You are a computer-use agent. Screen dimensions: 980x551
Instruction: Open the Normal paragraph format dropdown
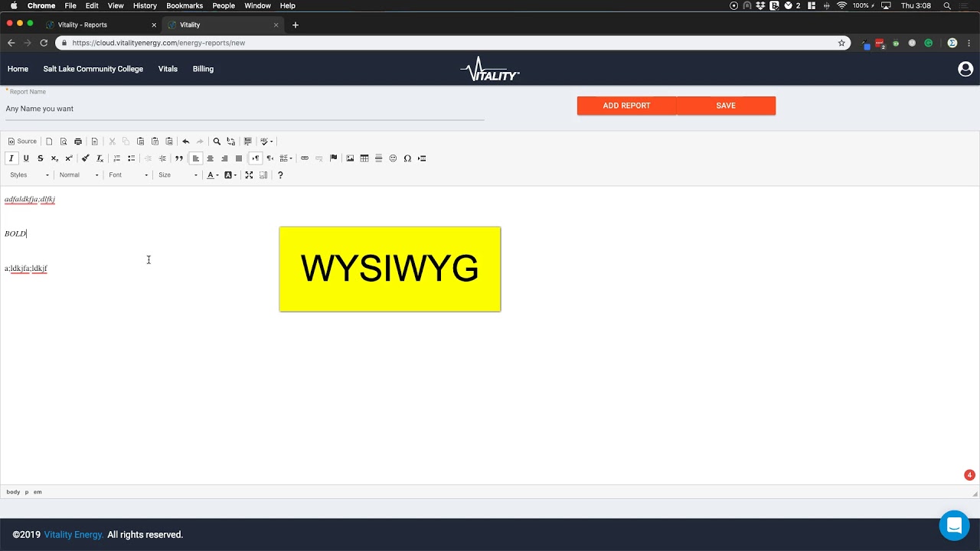pyautogui.click(x=80, y=175)
